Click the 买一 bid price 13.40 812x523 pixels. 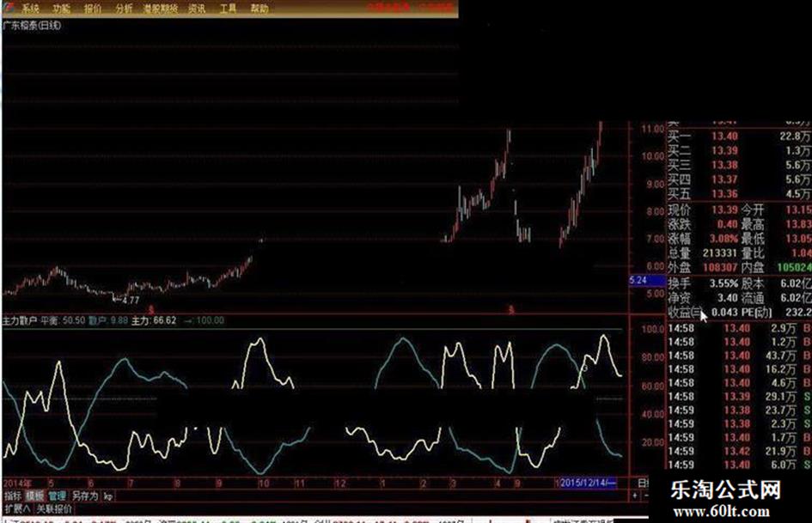point(724,137)
